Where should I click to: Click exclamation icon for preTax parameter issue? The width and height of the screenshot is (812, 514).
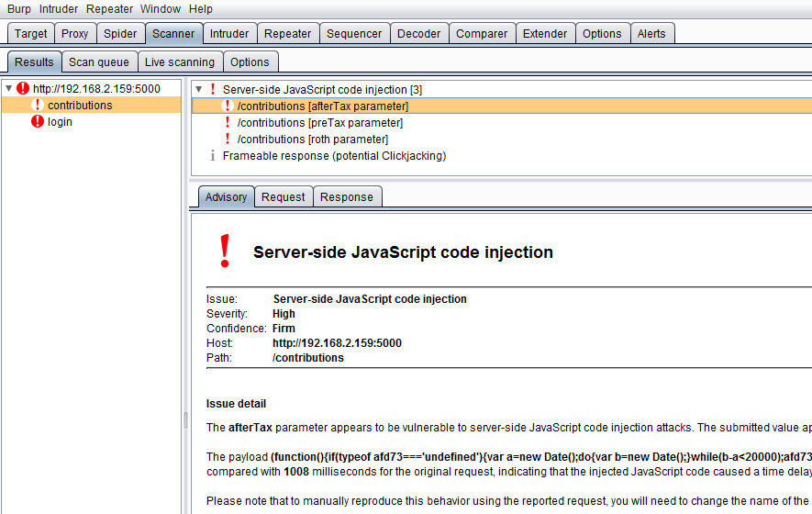click(x=228, y=123)
